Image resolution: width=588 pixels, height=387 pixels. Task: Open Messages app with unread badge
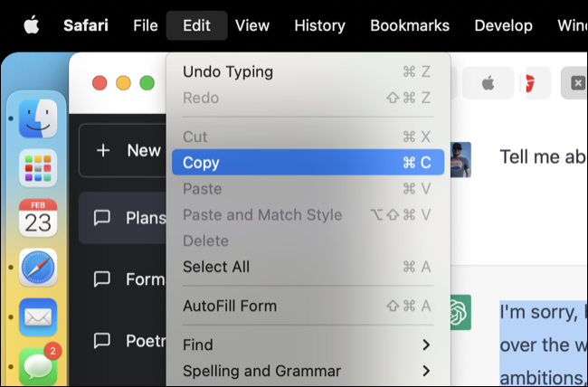point(38,365)
